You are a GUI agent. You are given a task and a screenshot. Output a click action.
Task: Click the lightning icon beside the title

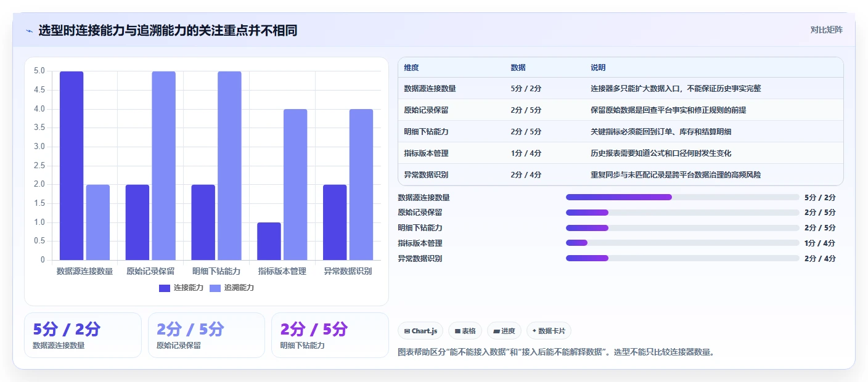point(30,31)
